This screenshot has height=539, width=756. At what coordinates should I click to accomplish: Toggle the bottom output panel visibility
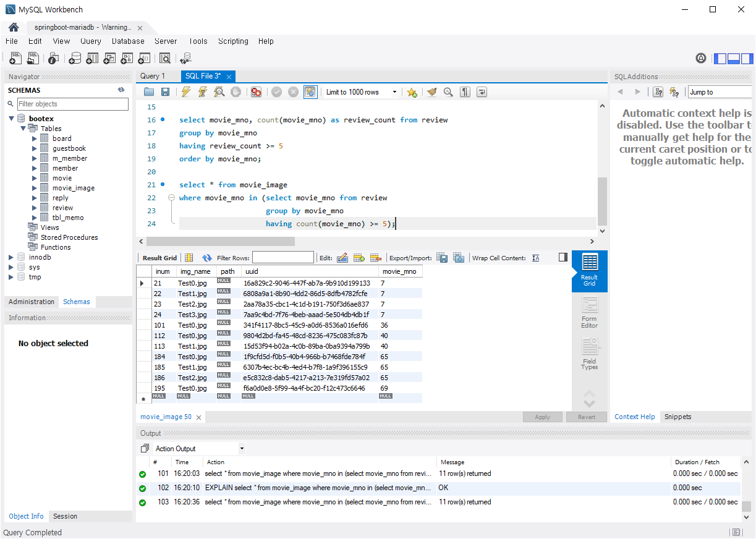coord(734,59)
